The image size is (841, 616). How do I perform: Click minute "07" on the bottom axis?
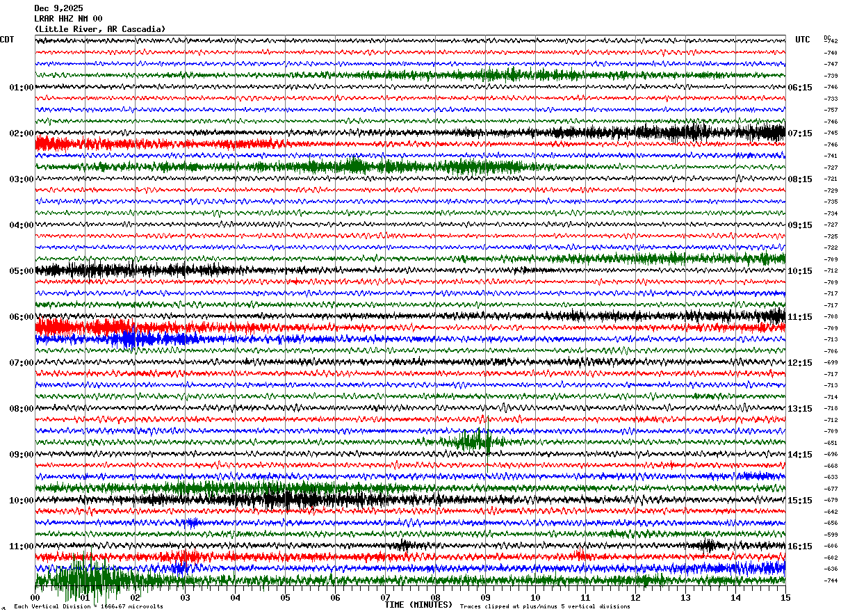click(x=385, y=597)
